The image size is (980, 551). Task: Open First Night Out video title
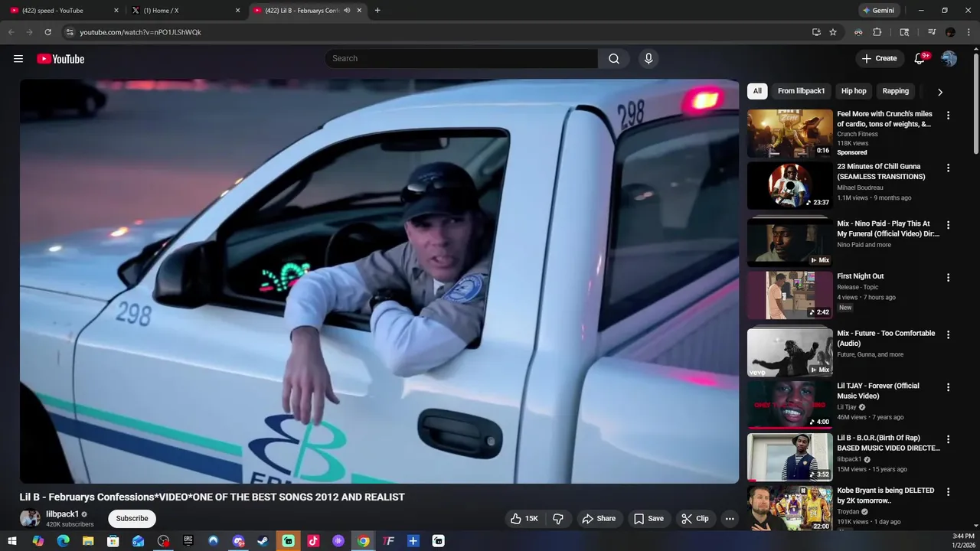click(x=861, y=276)
